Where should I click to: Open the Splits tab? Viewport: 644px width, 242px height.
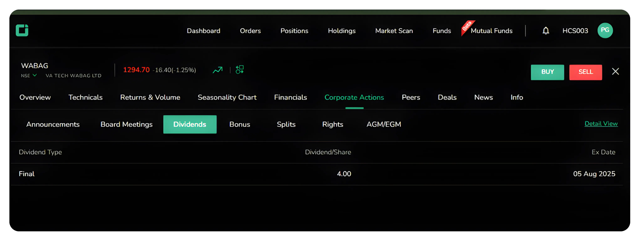286,124
